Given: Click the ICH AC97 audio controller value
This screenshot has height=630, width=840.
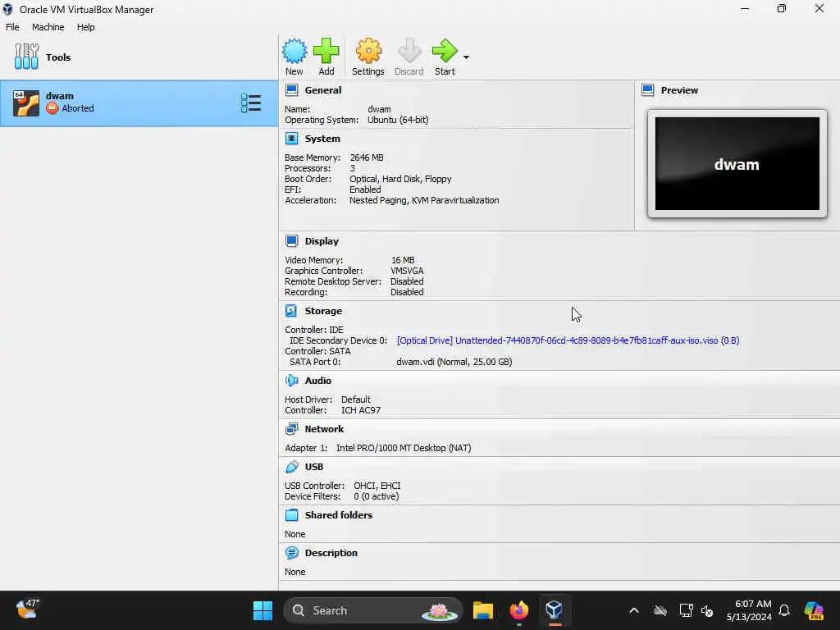Looking at the screenshot, I should pos(361,410).
